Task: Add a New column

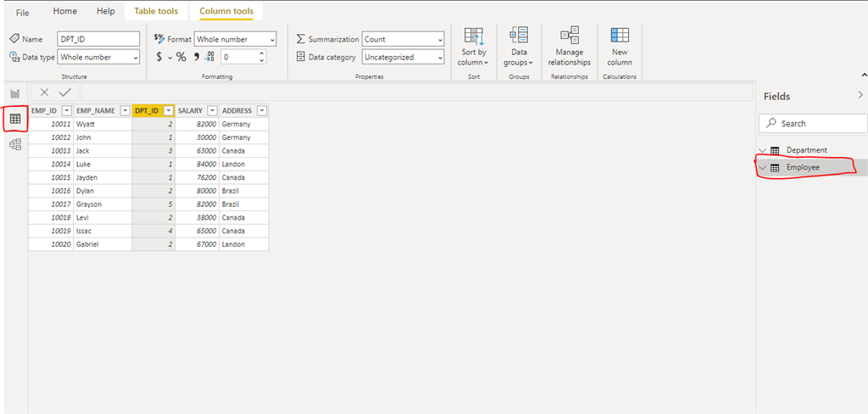Action: click(x=620, y=47)
